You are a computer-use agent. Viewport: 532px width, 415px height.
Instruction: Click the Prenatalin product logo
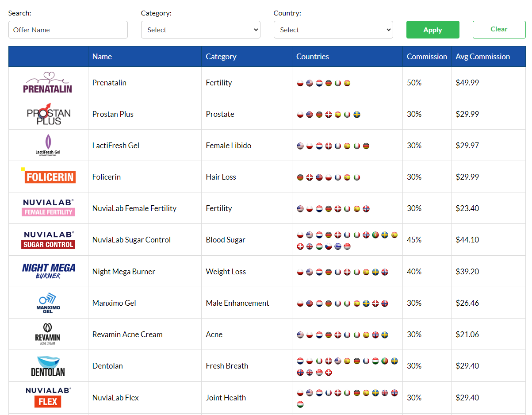click(48, 83)
